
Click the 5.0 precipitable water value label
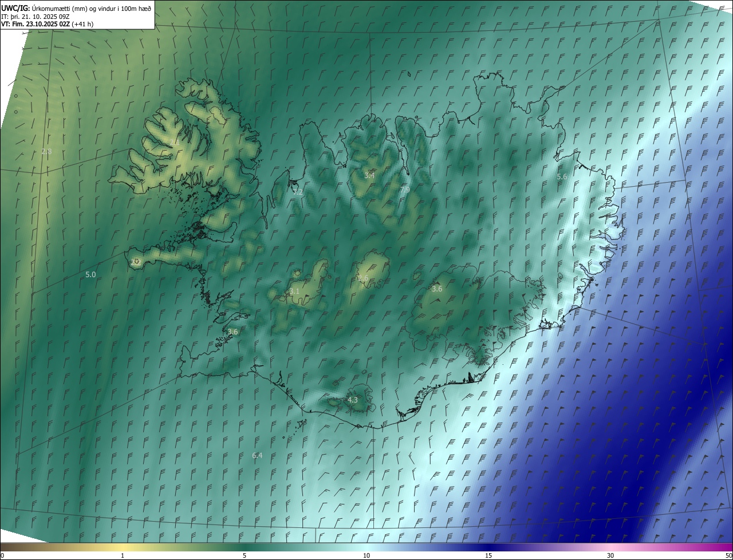pyautogui.click(x=90, y=275)
